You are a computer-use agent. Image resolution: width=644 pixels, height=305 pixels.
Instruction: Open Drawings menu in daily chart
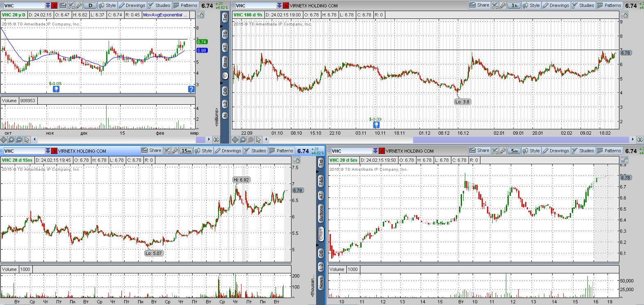pyautogui.click(x=132, y=5)
